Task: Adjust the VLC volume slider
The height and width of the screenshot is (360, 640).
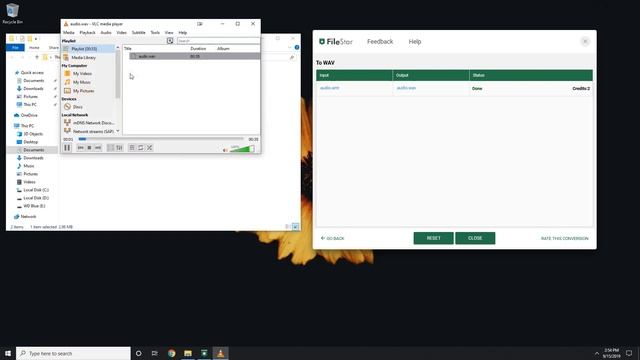Action: (x=242, y=149)
